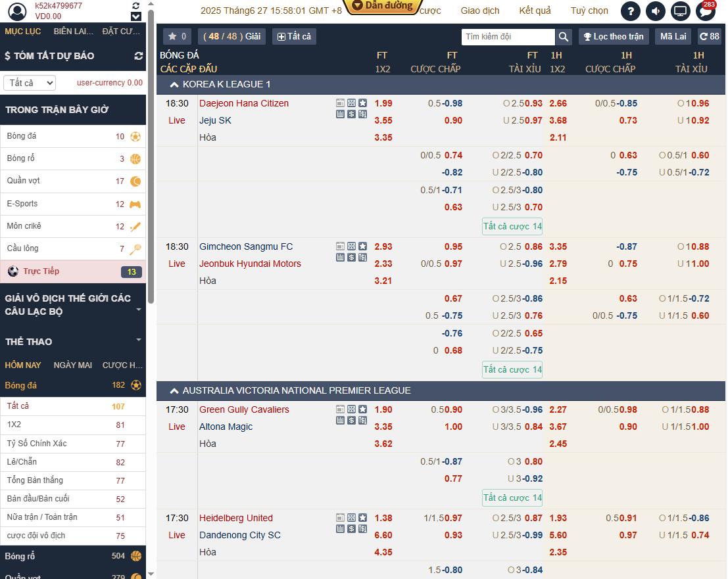
Task: Click favorites star counter button
Action: click(x=178, y=36)
